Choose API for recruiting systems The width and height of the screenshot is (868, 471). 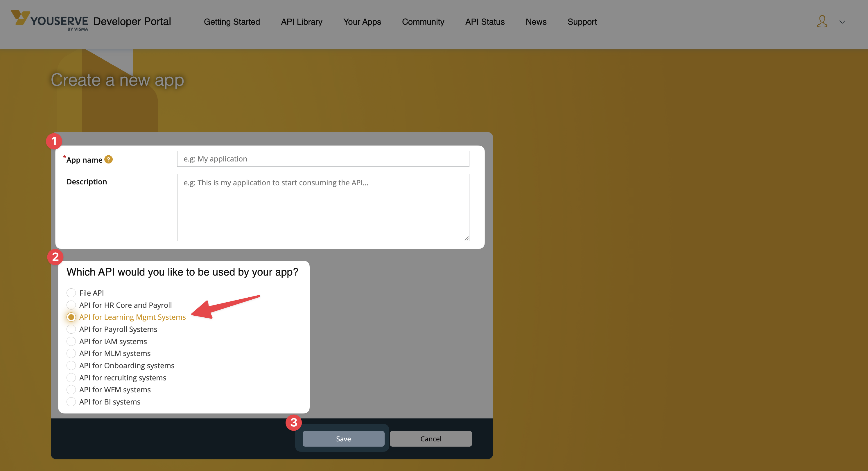(71, 378)
